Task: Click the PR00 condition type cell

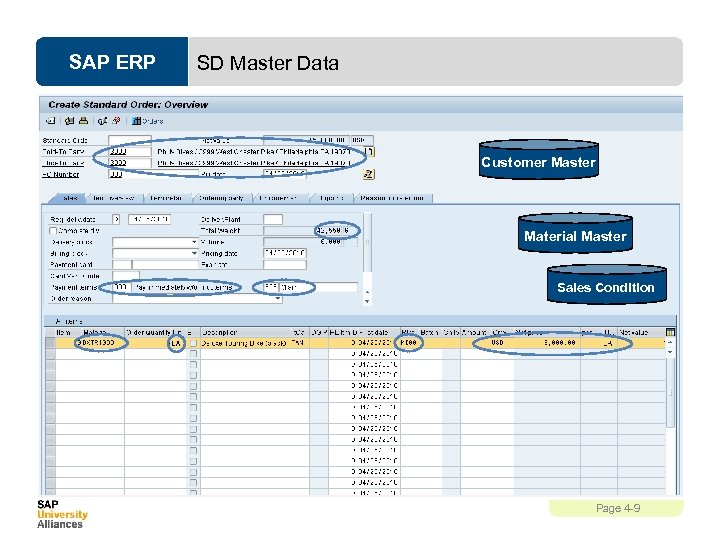Action: tap(409, 343)
